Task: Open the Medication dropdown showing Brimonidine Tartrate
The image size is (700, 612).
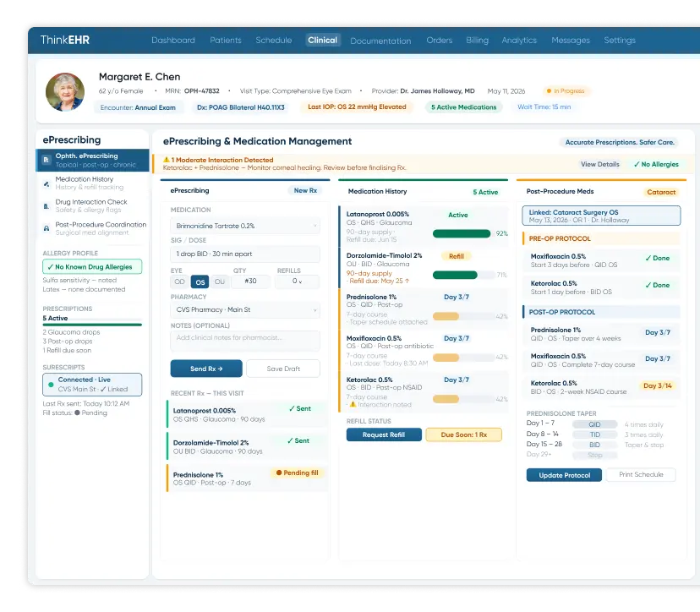Action: point(245,226)
